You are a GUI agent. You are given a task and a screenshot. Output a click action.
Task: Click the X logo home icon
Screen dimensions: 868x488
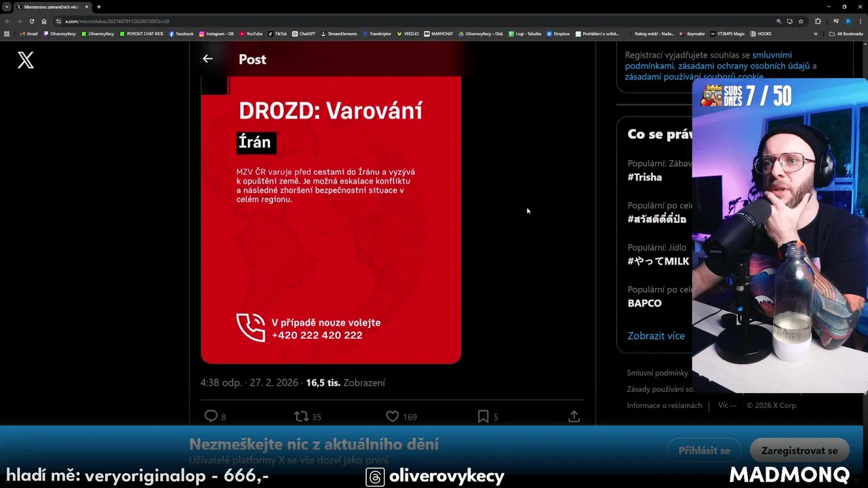26,60
